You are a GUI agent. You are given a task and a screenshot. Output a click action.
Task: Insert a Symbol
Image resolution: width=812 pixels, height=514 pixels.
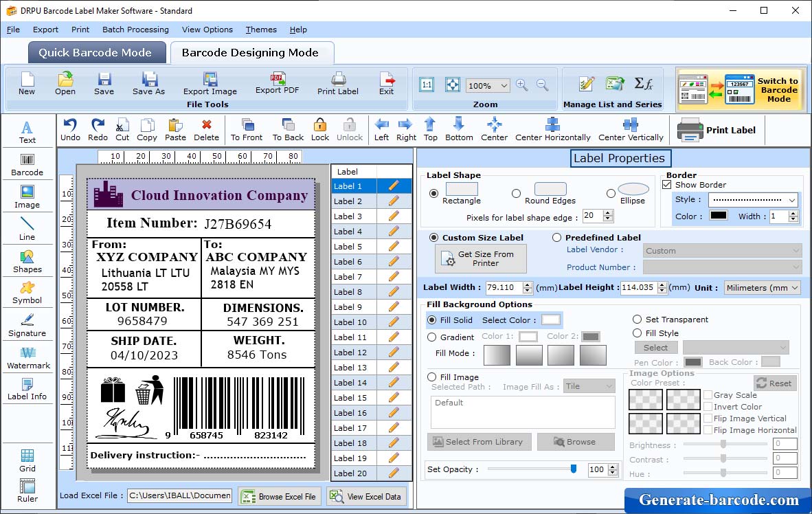27,293
